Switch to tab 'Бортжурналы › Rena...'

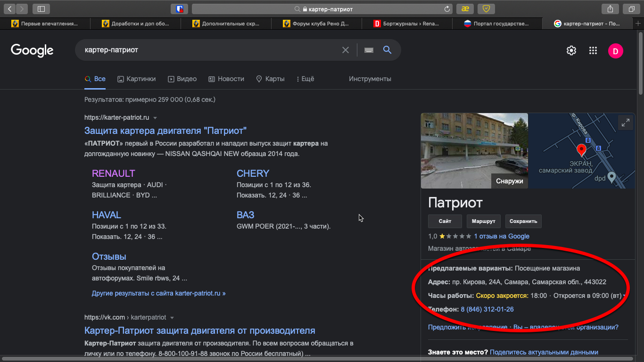pyautogui.click(x=406, y=23)
